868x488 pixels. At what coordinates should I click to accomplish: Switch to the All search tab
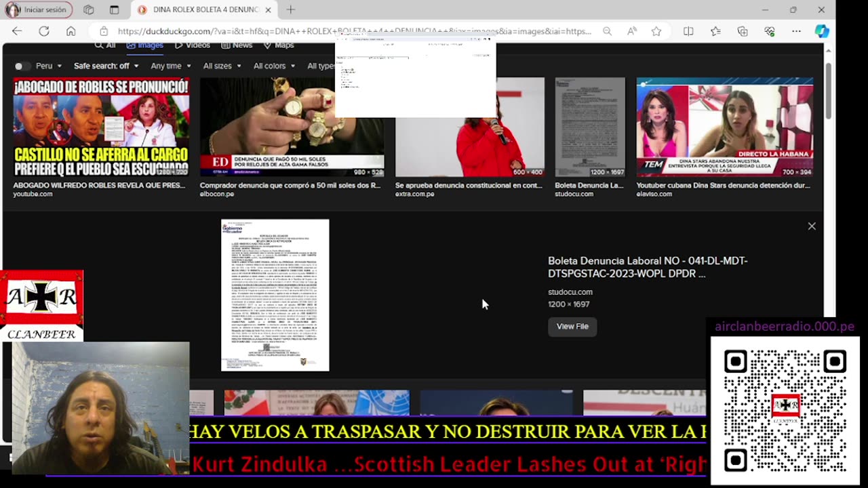point(105,45)
